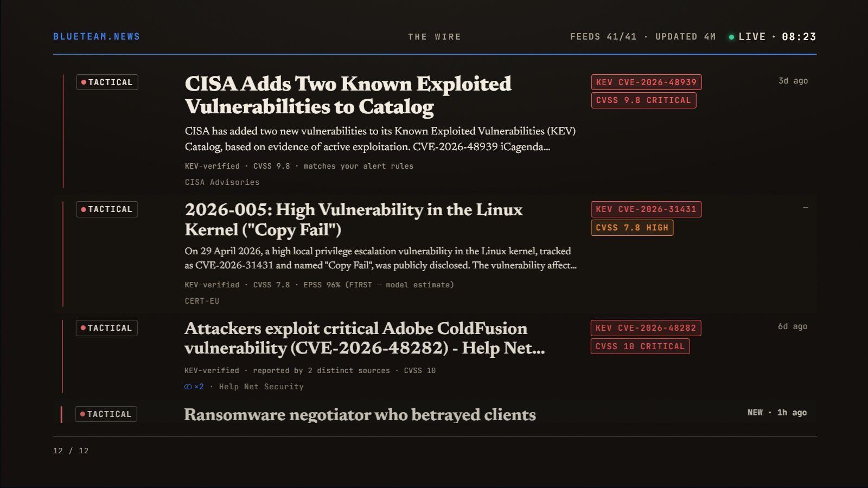Viewport: 868px width, 488px height.
Task: Select the CVSS 9.8 CRITICAL badge
Action: coord(643,100)
